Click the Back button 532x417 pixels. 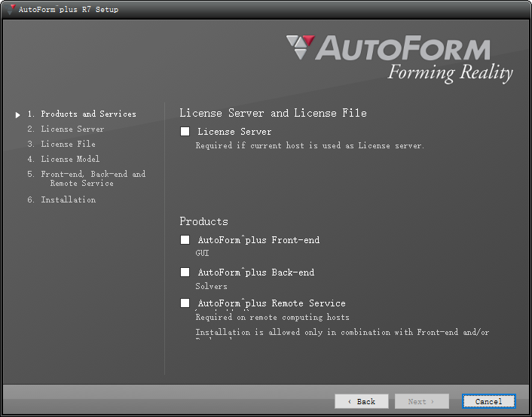[362, 401]
